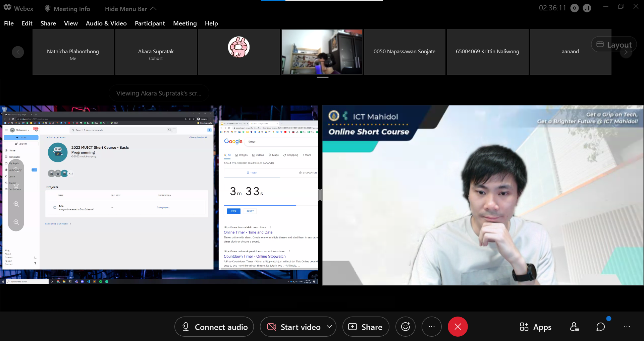The width and height of the screenshot is (644, 341).
Task: Open the Layout options
Action: pos(614,45)
